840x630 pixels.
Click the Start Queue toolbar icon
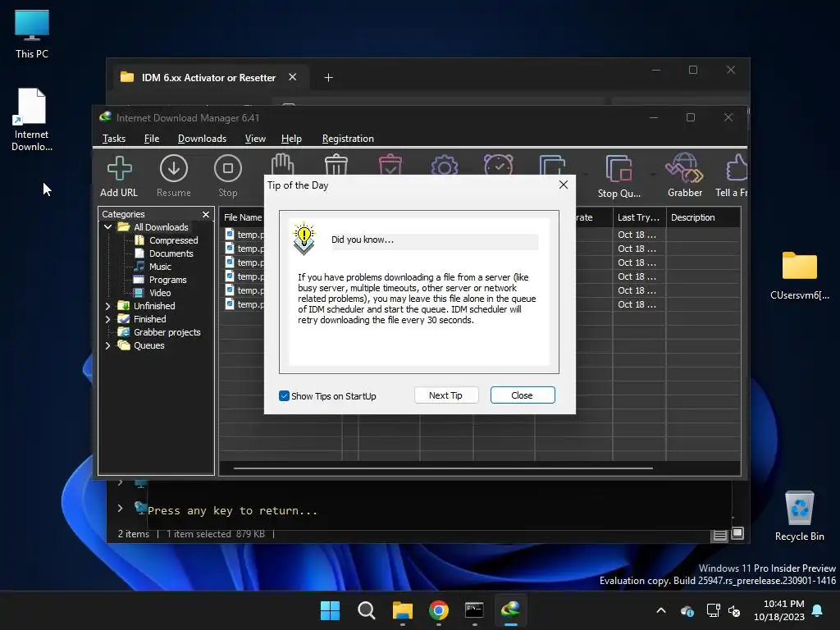(x=552, y=164)
